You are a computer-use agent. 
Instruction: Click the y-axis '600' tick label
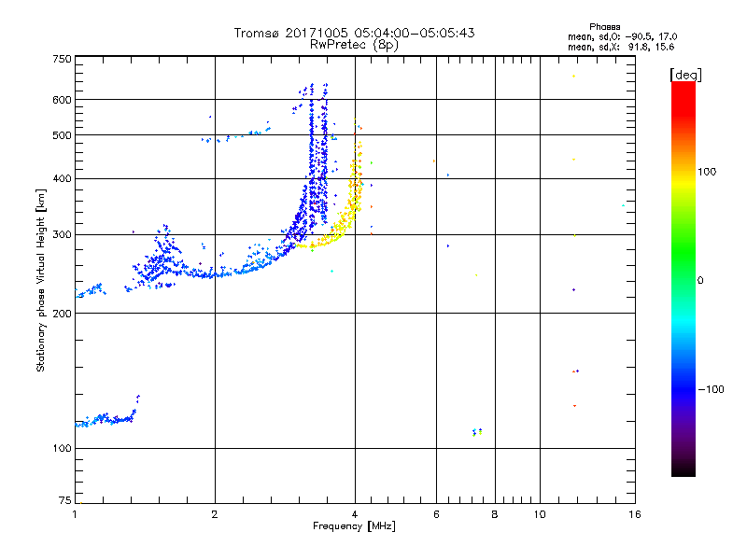(62, 100)
